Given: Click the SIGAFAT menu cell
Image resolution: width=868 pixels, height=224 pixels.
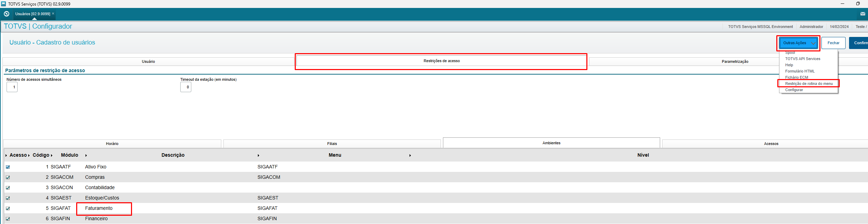Looking at the screenshot, I should (267, 208).
